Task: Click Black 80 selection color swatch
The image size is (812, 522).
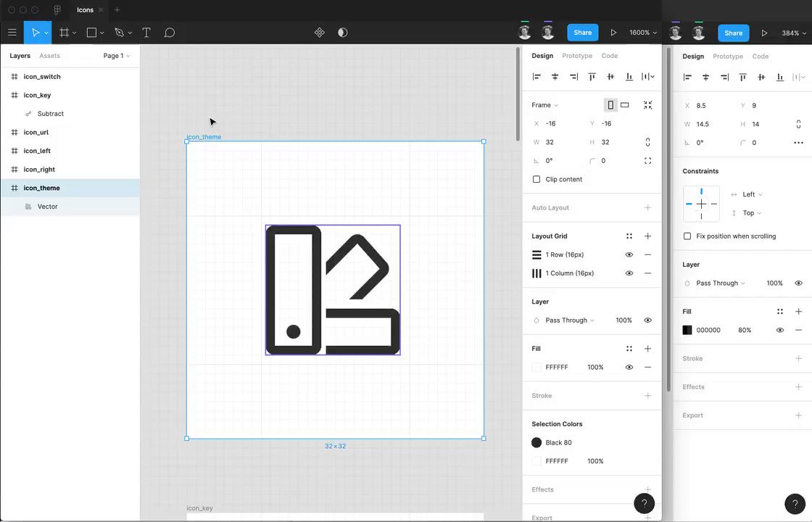Action: pos(536,443)
